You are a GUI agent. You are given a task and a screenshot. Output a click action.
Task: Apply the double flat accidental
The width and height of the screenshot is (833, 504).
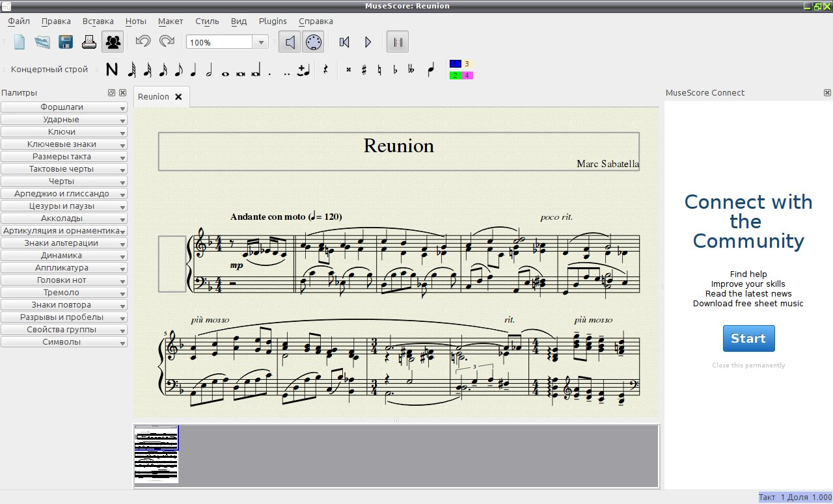(x=411, y=70)
